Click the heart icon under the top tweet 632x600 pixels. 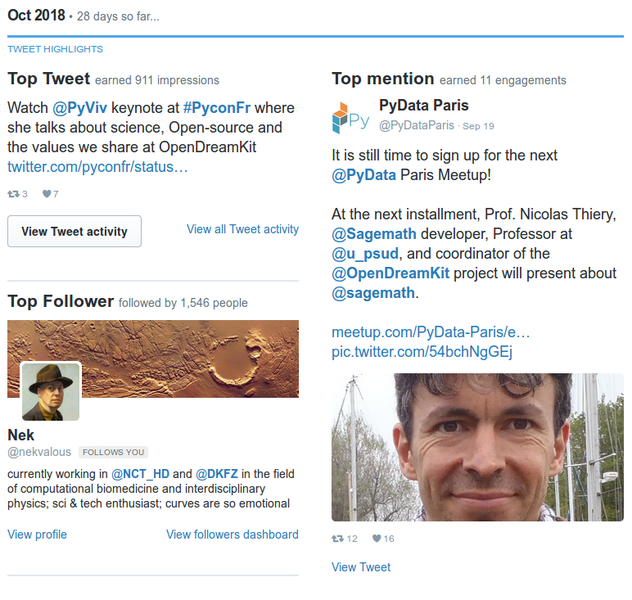47,194
